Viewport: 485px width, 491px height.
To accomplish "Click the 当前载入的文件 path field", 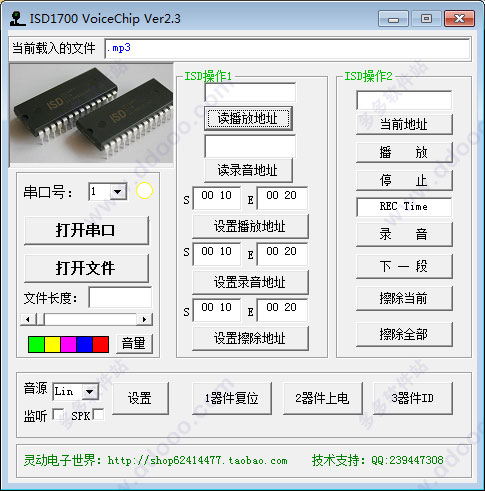I will click(287, 49).
